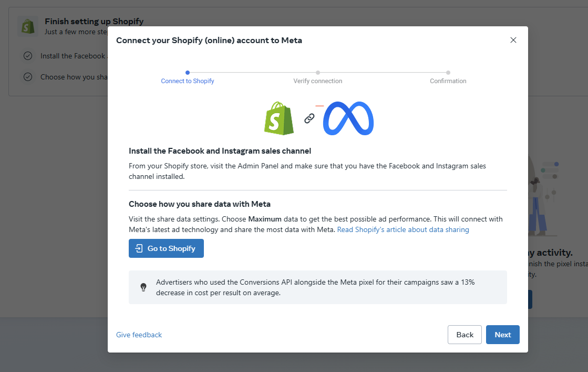
Task: Select the Connect to Shopify step label
Action: coord(188,81)
